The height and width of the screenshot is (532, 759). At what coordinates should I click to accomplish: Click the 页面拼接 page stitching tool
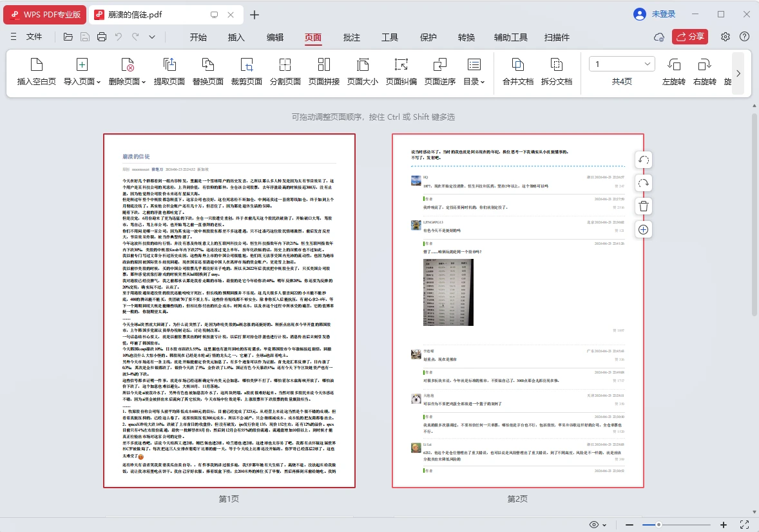tap(324, 71)
